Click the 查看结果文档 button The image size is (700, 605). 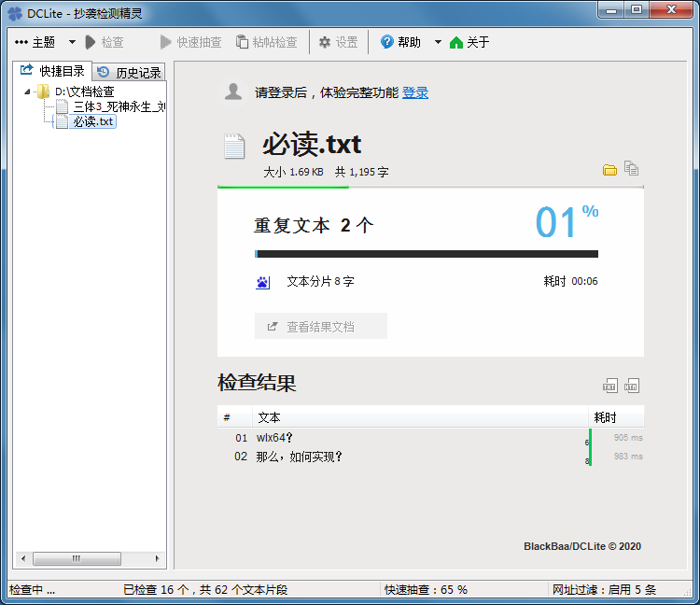[x=320, y=327]
